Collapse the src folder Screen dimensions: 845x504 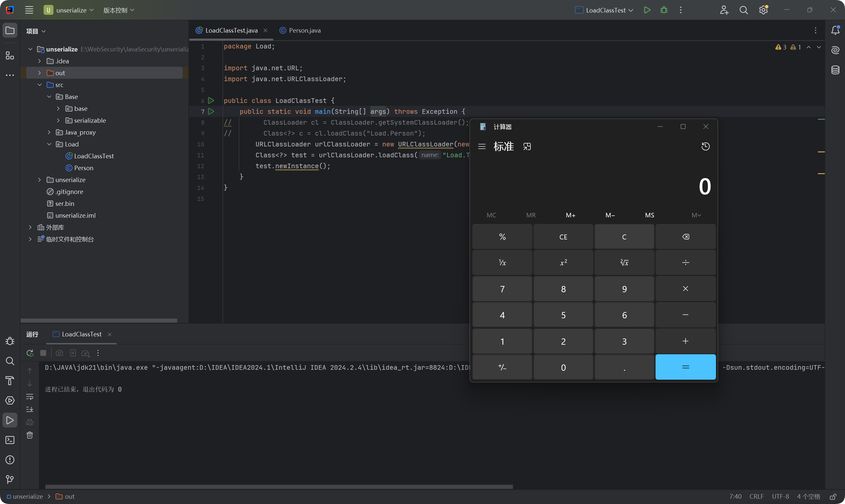pyautogui.click(x=39, y=85)
